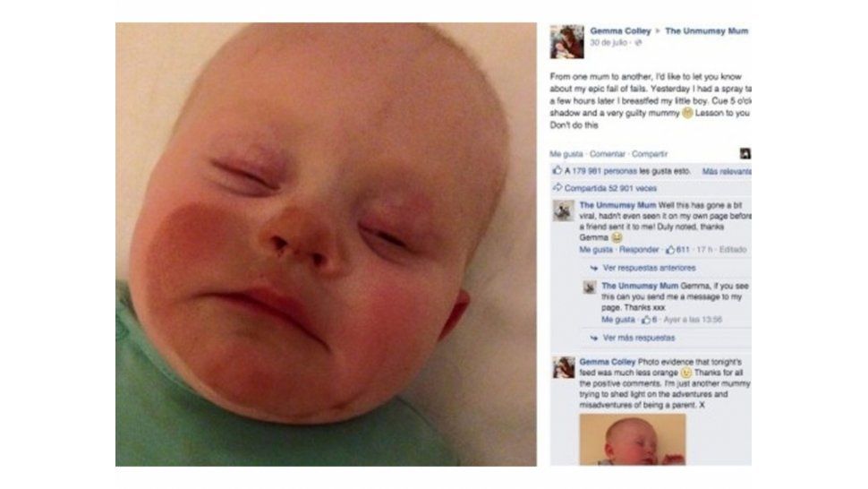Click Responder on The Unmumsy Mum comment
Screen dimensions: 868x489
pyautogui.click(x=639, y=250)
